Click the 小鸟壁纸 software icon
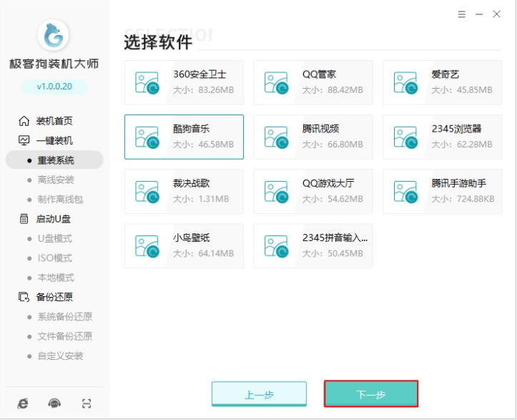This screenshot has height=420, width=517. pos(147,245)
